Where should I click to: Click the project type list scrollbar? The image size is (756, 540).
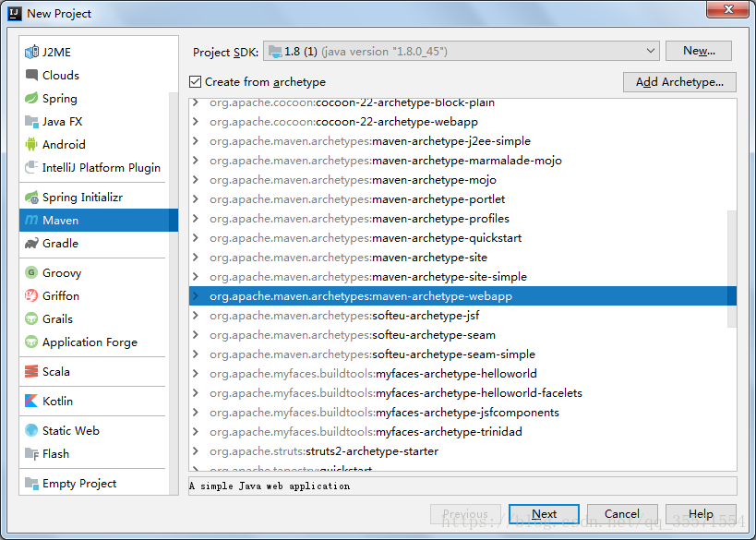174,293
